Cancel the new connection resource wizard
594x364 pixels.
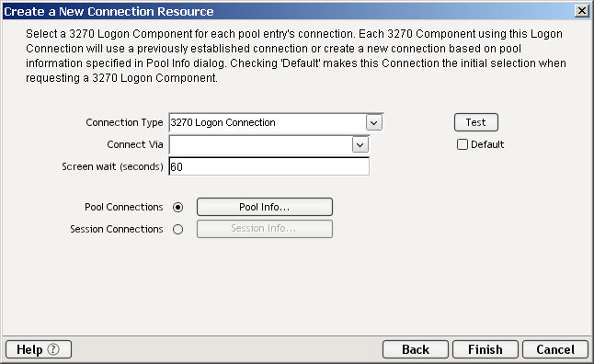point(555,349)
